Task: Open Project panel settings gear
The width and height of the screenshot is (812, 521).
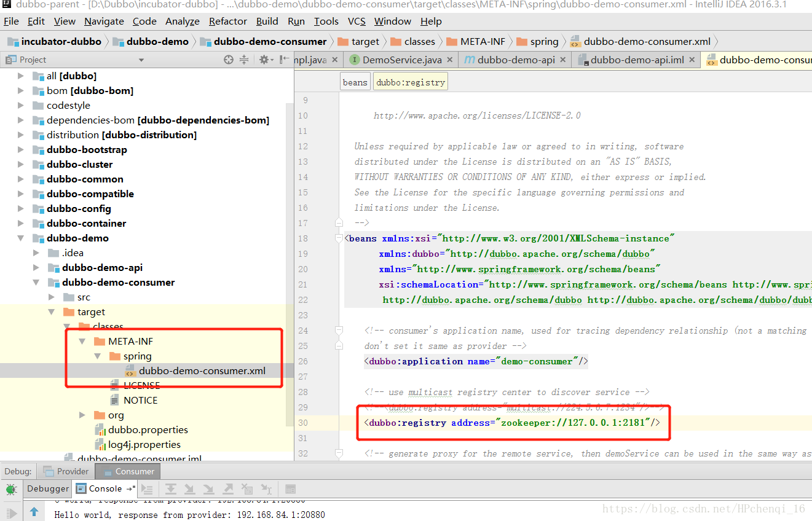Action: (x=266, y=60)
